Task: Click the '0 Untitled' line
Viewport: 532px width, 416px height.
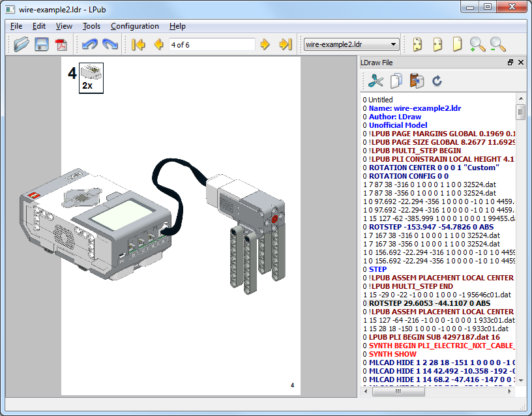Action: click(x=377, y=100)
